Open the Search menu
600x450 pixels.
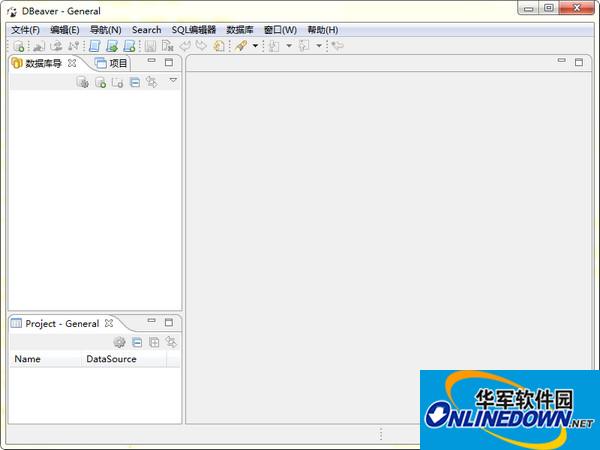coord(147,30)
